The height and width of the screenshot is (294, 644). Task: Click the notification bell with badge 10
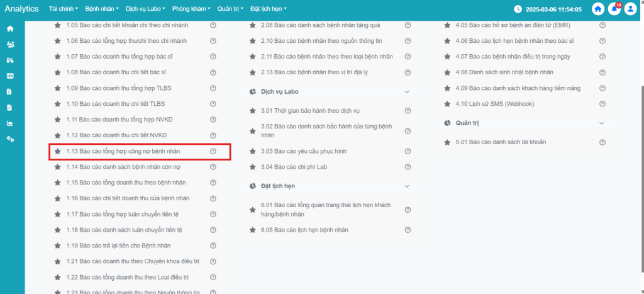(x=614, y=9)
